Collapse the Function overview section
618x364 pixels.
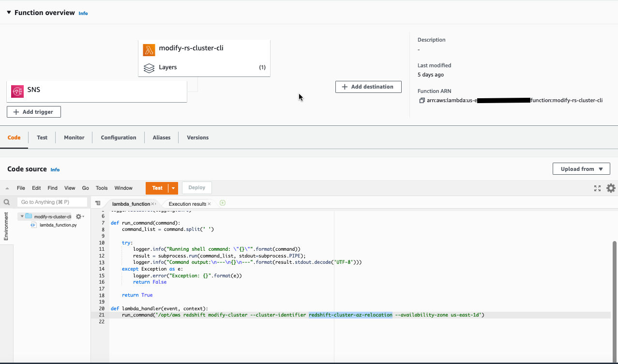click(x=9, y=13)
